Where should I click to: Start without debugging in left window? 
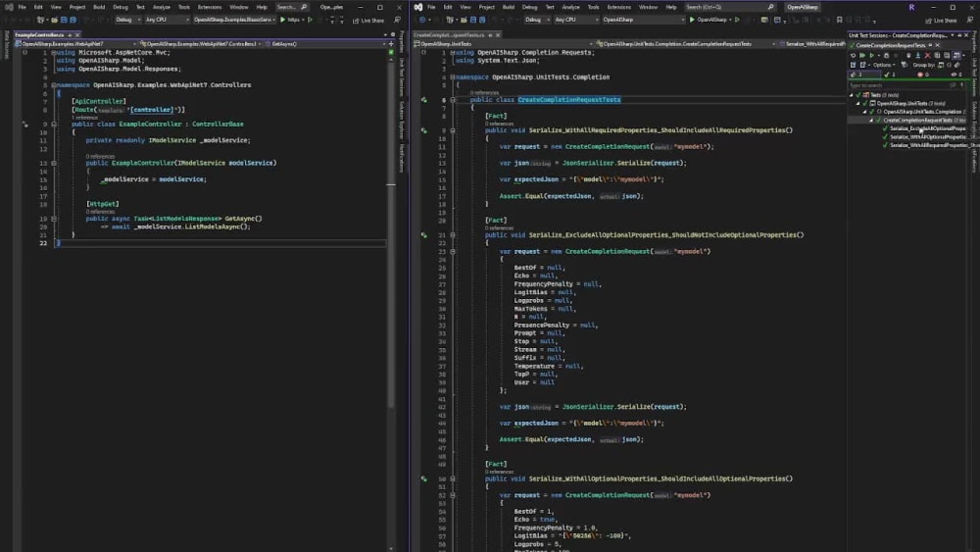click(x=310, y=20)
